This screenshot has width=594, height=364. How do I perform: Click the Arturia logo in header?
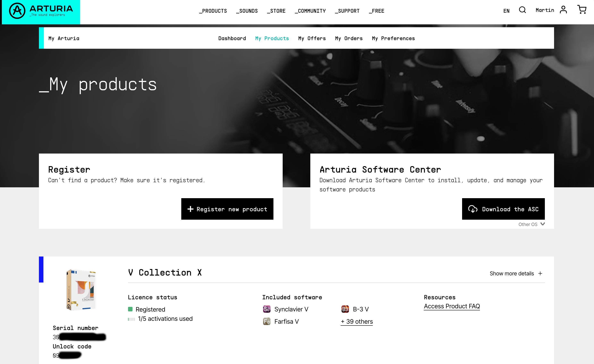[x=41, y=11]
